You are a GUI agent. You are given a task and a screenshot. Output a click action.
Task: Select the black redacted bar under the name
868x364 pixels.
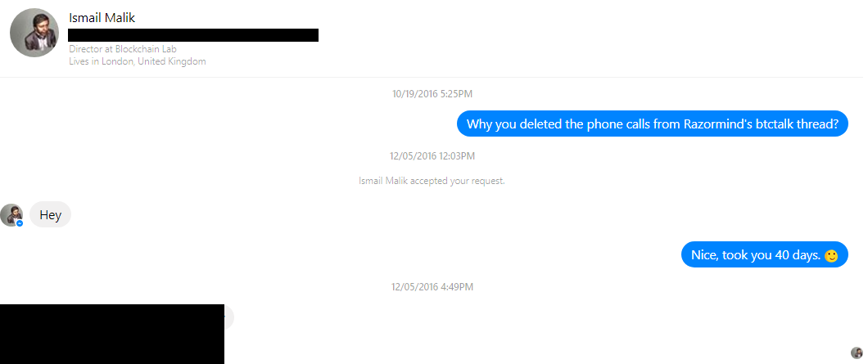pyautogui.click(x=193, y=35)
